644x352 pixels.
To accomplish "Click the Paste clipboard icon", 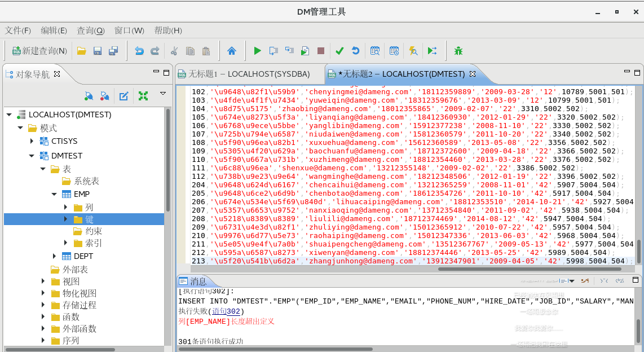I will [x=206, y=51].
